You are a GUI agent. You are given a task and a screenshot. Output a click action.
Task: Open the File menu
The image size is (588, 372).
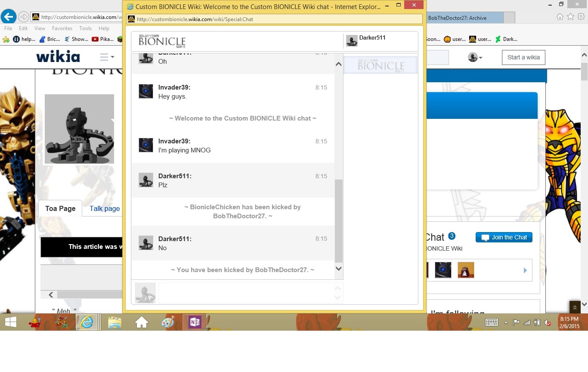[x=8, y=28]
